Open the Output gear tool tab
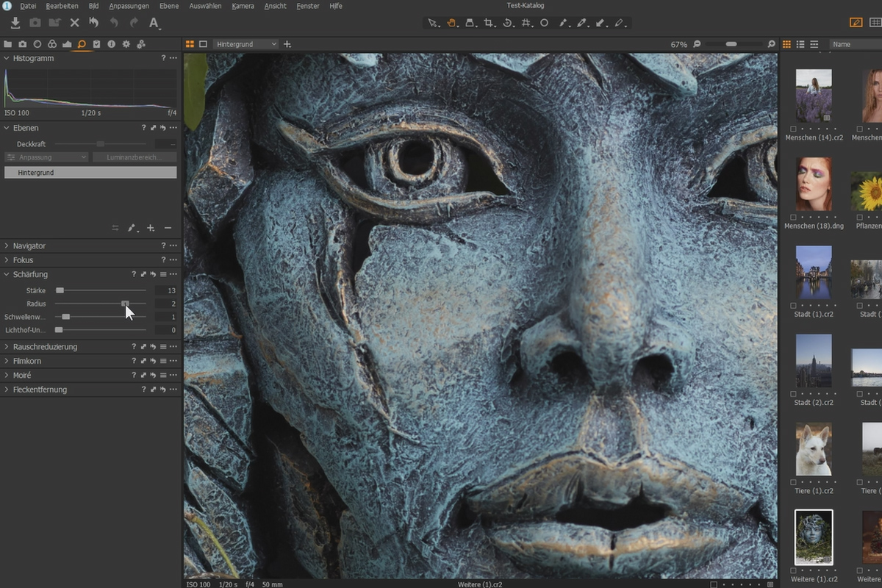 [126, 44]
